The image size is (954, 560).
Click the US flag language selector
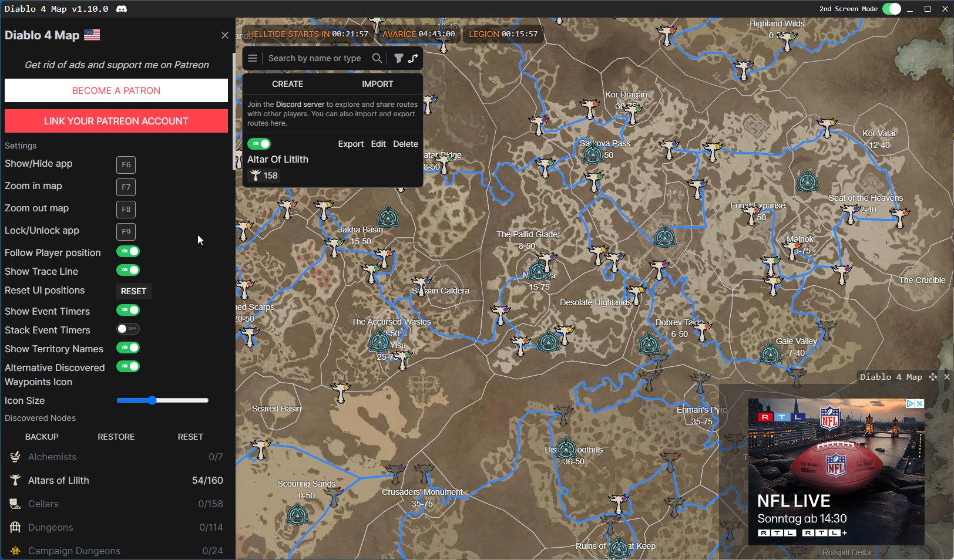pos(92,35)
